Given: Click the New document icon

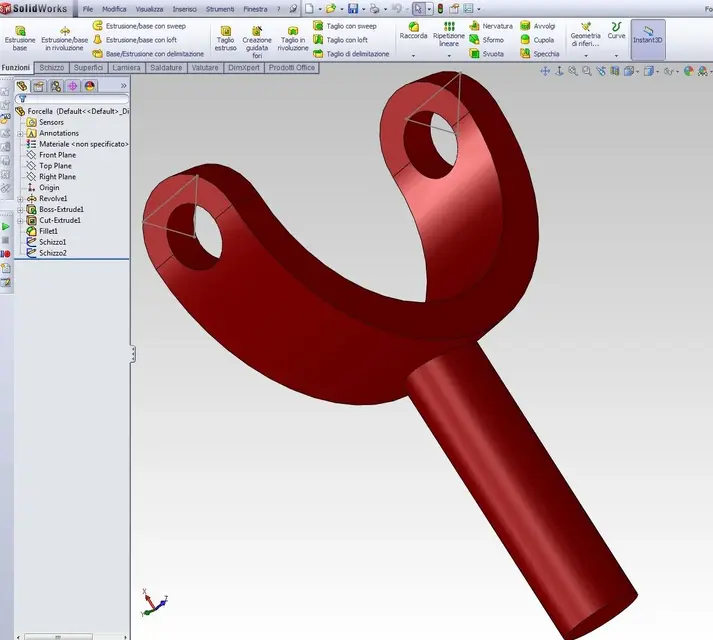Looking at the screenshot, I should point(310,9).
